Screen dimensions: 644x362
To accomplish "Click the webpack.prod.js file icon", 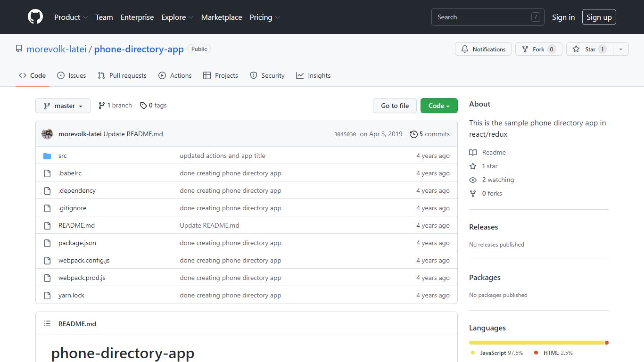I will tap(47, 278).
